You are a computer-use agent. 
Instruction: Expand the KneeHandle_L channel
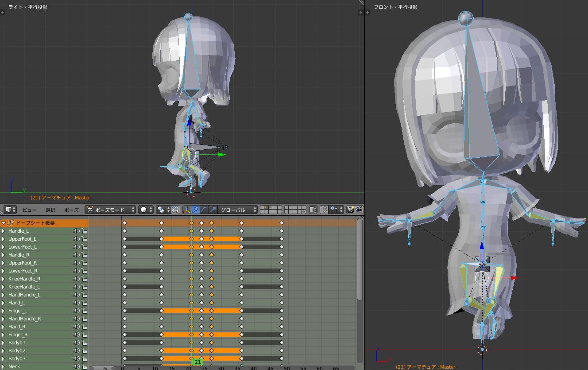coord(4,287)
